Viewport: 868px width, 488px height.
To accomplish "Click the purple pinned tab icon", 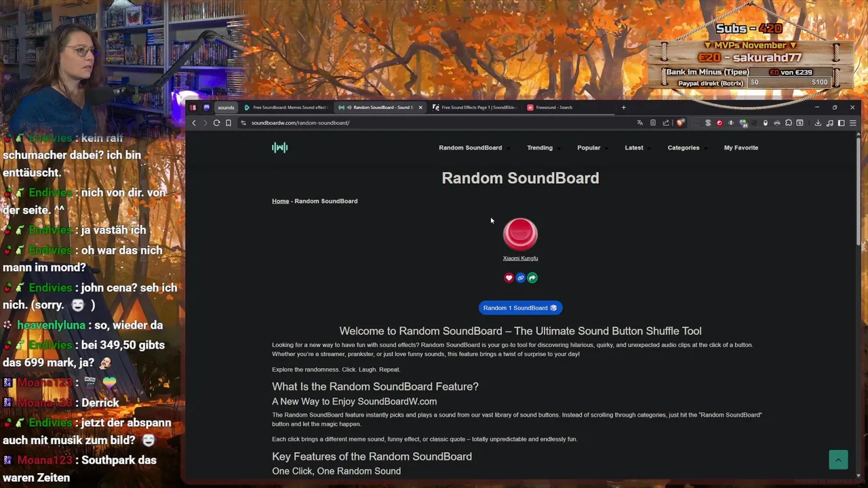I will (x=207, y=107).
